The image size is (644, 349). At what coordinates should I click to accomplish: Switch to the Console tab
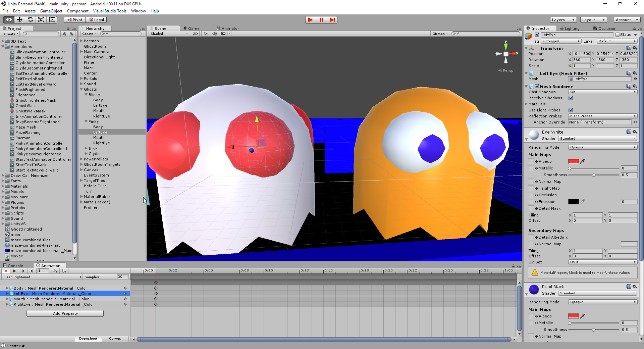tap(13, 266)
